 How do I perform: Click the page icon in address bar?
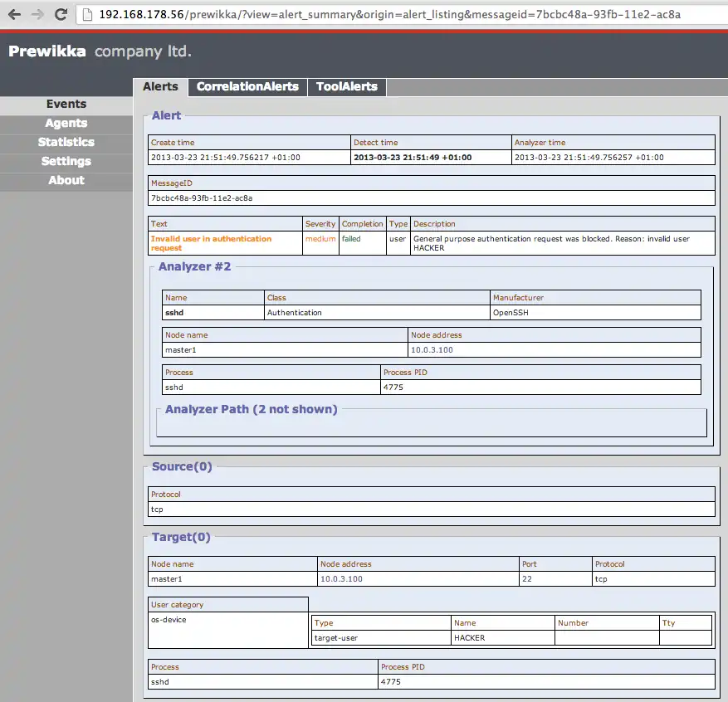pos(87,14)
